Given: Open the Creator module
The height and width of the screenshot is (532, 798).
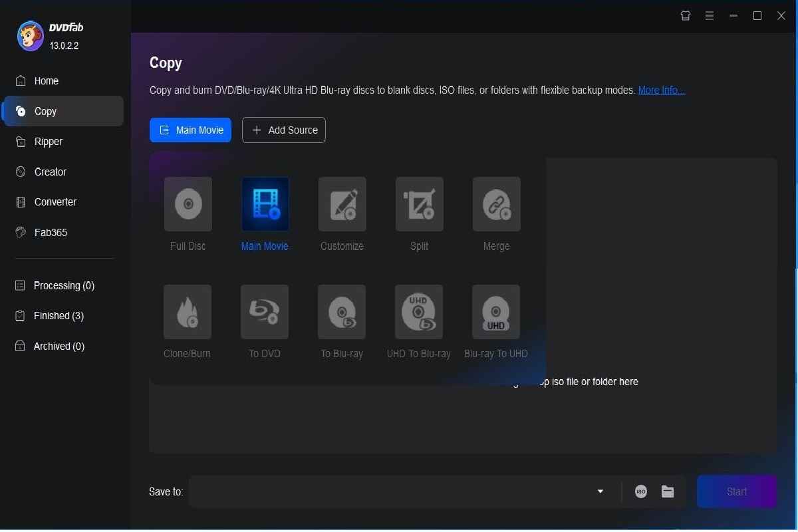Looking at the screenshot, I should click(63, 172).
